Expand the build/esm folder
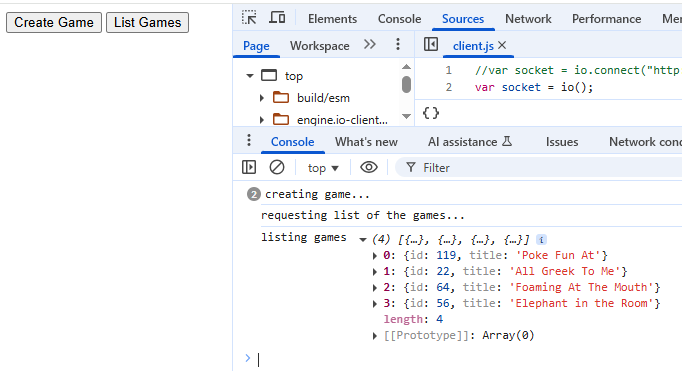Image resolution: width=682 pixels, height=371 pixels. pos(262,98)
